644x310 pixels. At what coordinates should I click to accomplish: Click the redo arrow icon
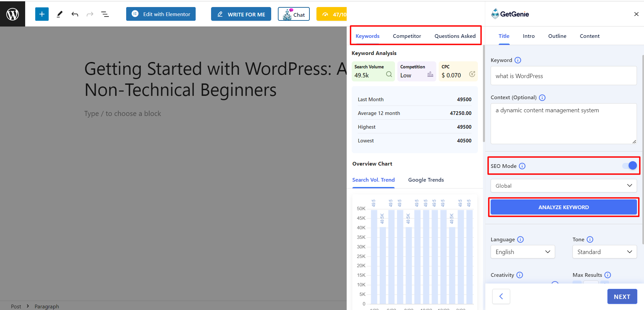tap(90, 14)
